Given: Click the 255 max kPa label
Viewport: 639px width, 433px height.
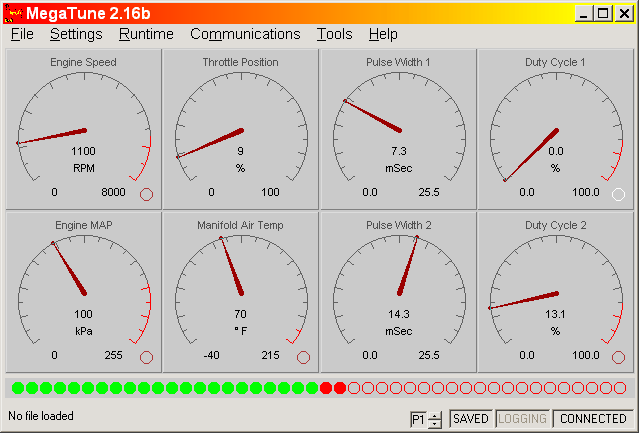Looking at the screenshot, I should coord(113,355).
